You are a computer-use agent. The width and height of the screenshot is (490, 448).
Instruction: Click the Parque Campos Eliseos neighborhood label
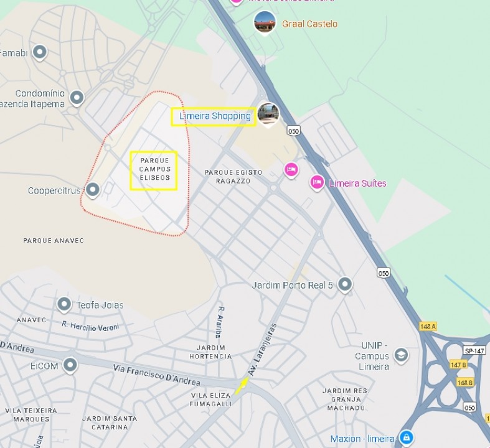(154, 169)
